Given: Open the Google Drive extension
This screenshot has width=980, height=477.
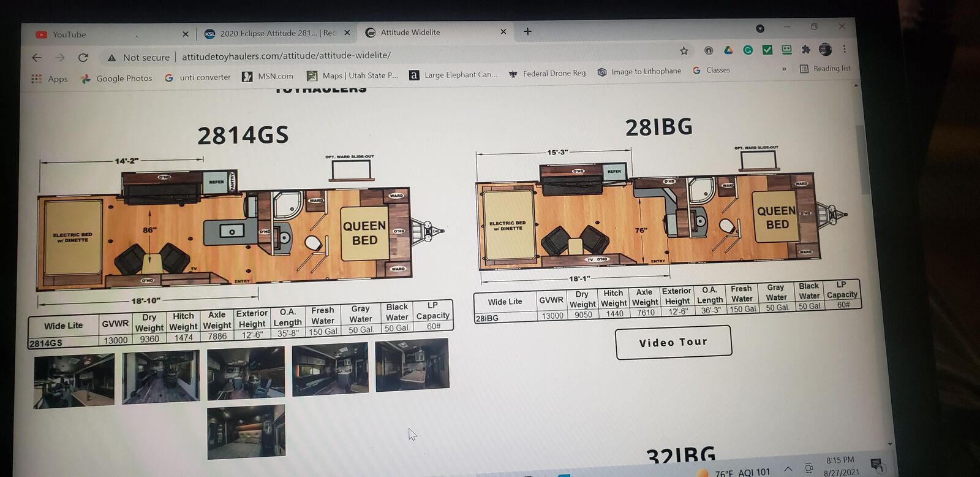Looking at the screenshot, I should pyautogui.click(x=728, y=50).
